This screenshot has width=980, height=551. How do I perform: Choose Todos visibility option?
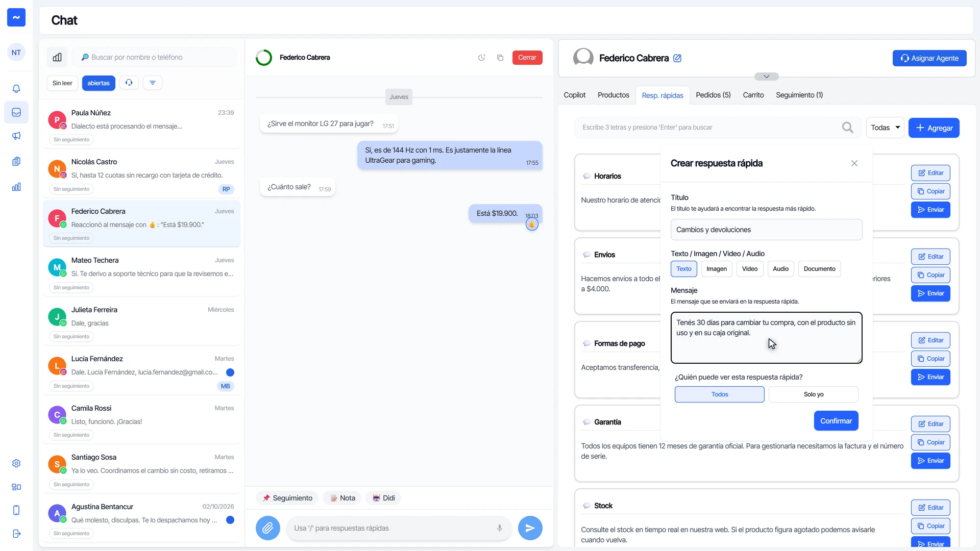[720, 394]
